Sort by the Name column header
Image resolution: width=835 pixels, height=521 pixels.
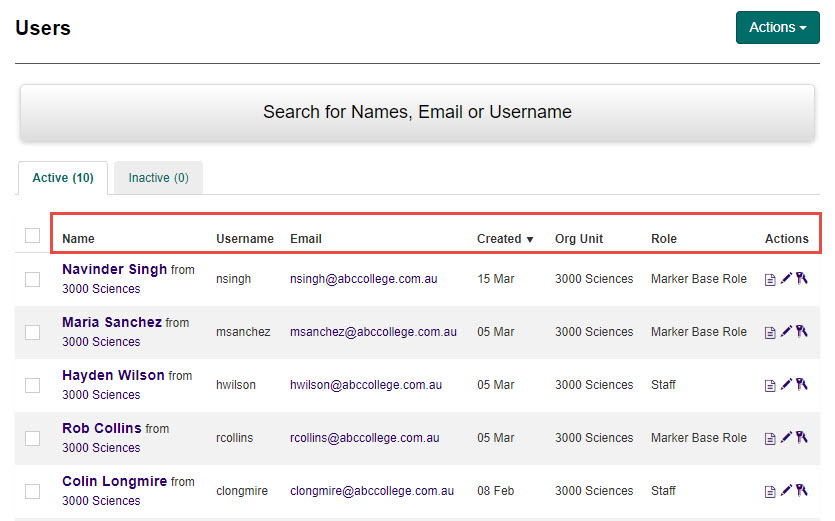(x=78, y=239)
